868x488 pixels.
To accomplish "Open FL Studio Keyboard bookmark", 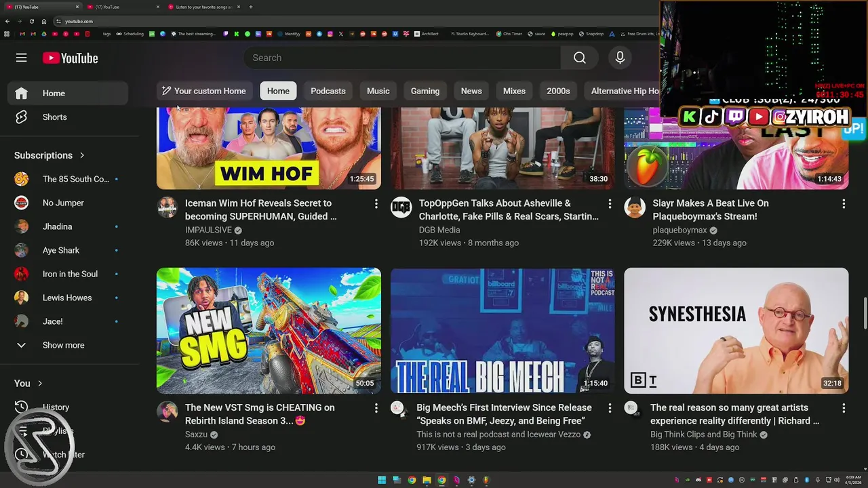I will pyautogui.click(x=470, y=34).
